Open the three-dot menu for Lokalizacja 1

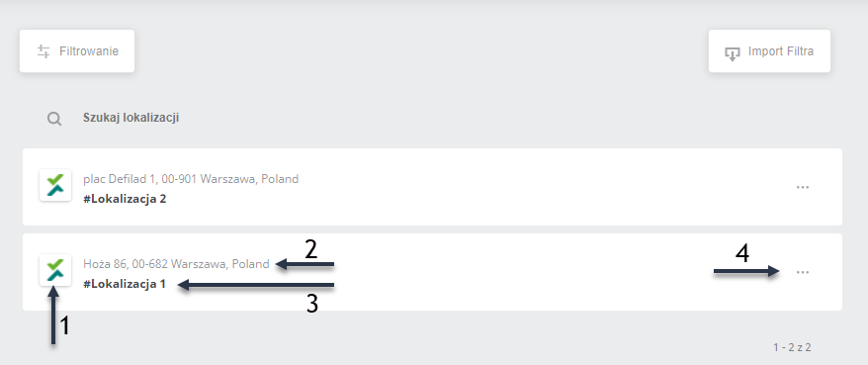coord(803,272)
